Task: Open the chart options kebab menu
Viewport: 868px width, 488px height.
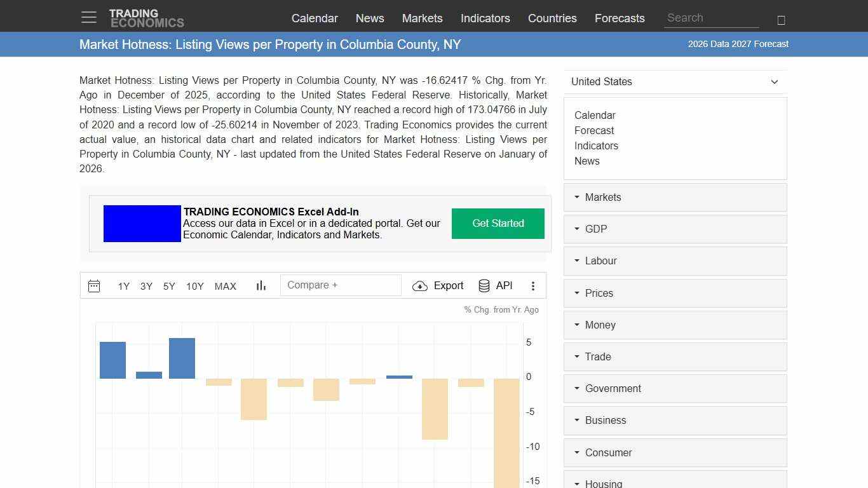Action: pyautogui.click(x=533, y=286)
